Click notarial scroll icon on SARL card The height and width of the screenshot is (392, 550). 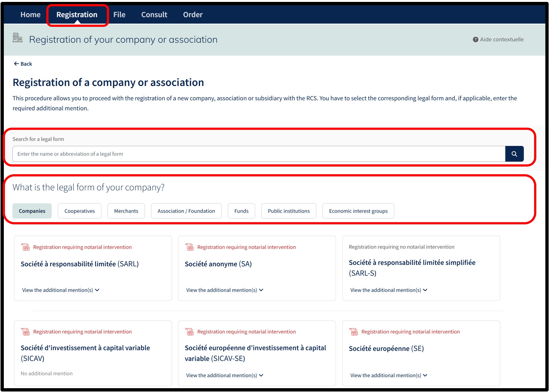click(25, 247)
